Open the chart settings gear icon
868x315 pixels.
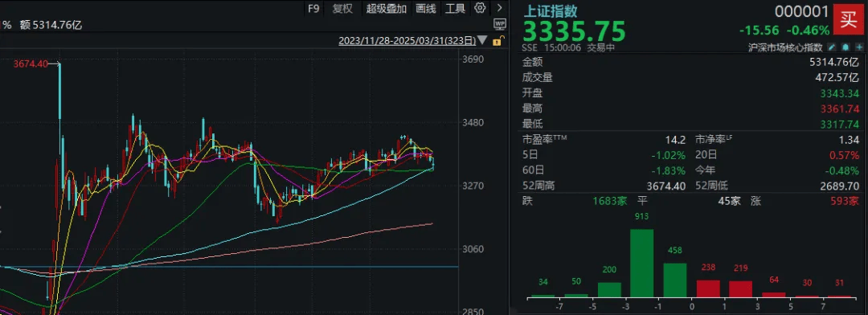pos(480,8)
